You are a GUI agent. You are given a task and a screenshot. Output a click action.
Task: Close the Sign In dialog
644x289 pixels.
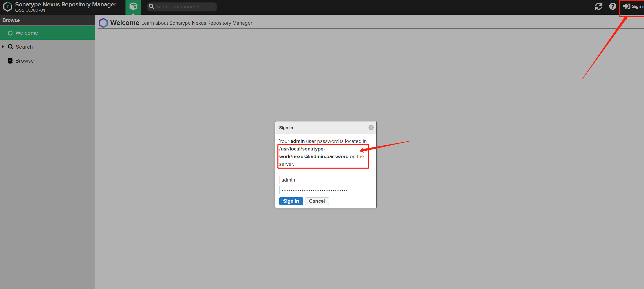pos(371,128)
